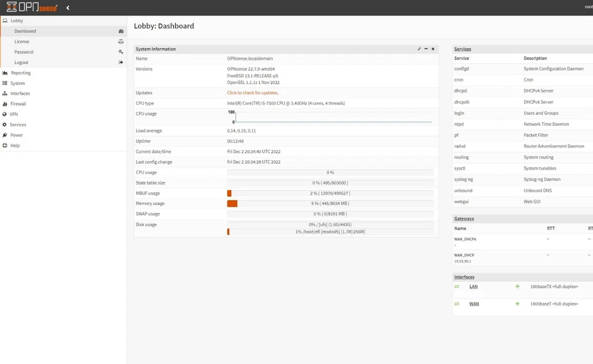Click the Lobby laptop icon
The image size is (593, 364).
pos(5,21)
